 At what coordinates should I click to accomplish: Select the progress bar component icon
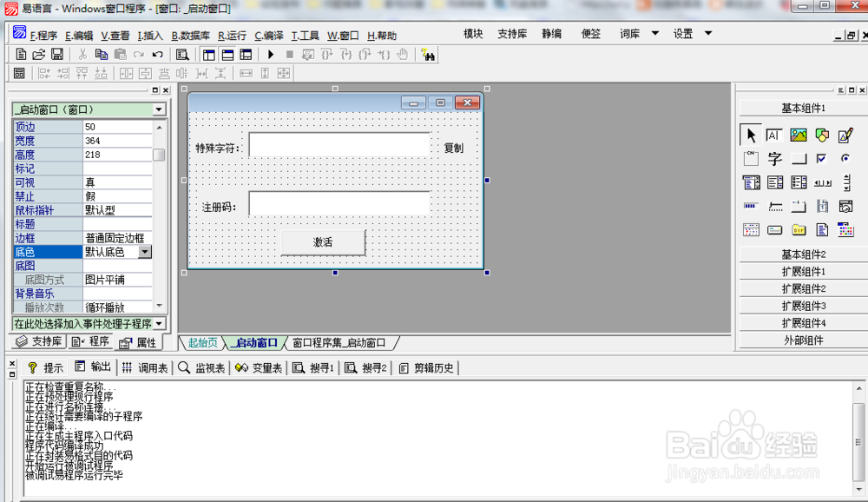tap(750, 206)
